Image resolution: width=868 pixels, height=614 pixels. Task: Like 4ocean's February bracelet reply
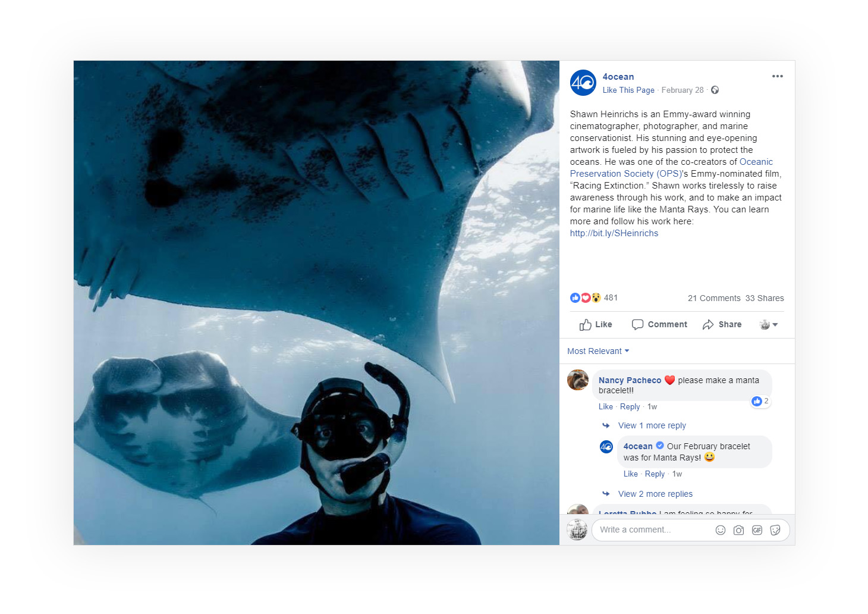click(x=630, y=474)
